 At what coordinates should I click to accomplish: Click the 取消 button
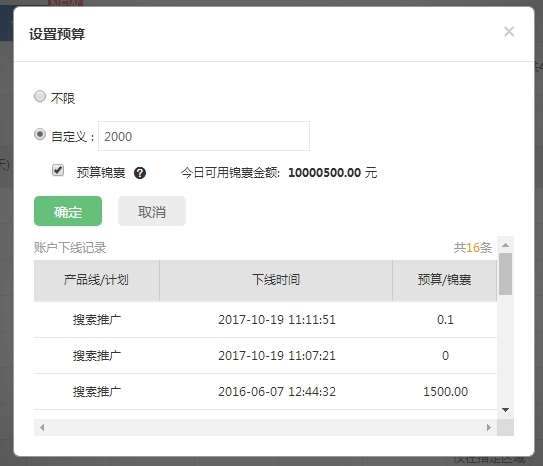(152, 211)
